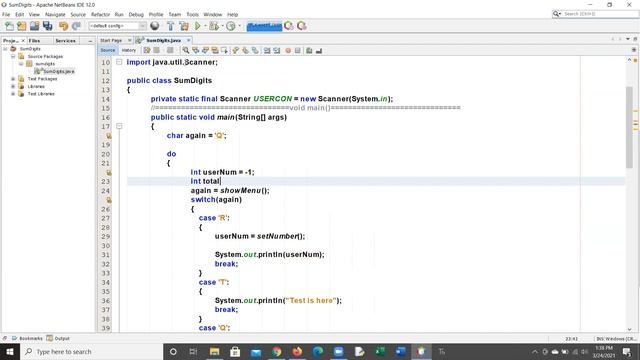Close the Projects panel tab

tap(23, 41)
